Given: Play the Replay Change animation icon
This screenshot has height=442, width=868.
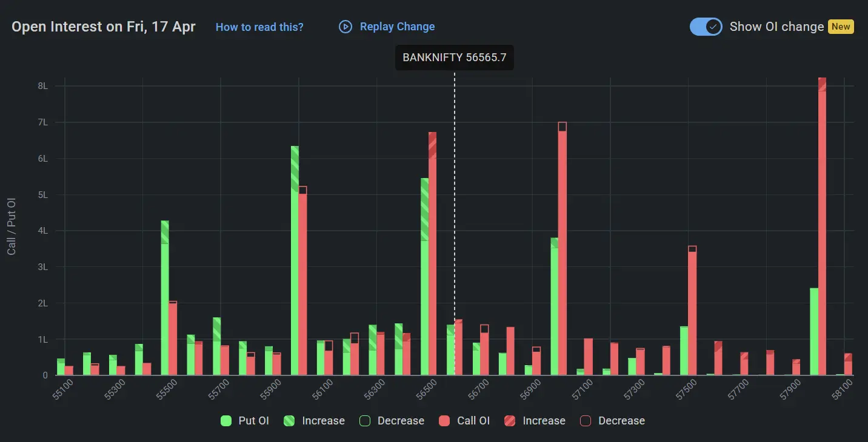Looking at the screenshot, I should tap(346, 26).
